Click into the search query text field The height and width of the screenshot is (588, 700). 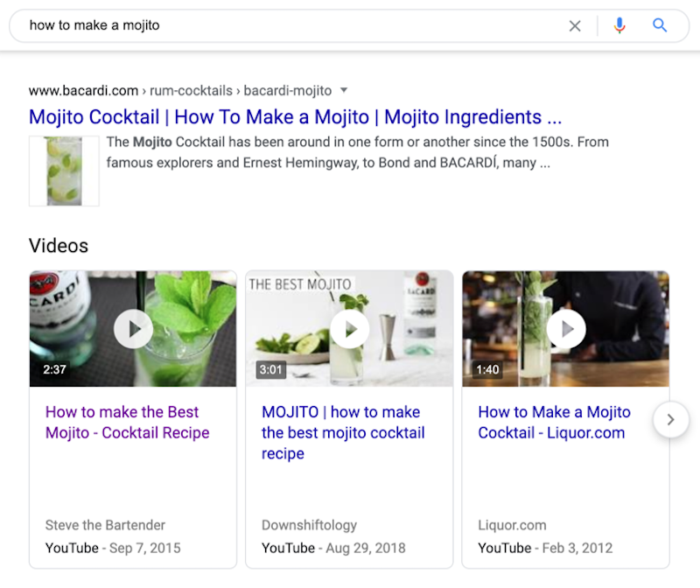coord(289,25)
